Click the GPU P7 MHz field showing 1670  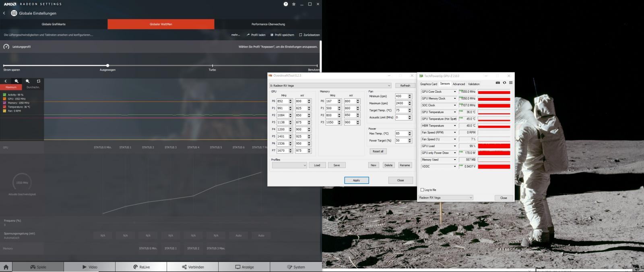tap(282, 151)
